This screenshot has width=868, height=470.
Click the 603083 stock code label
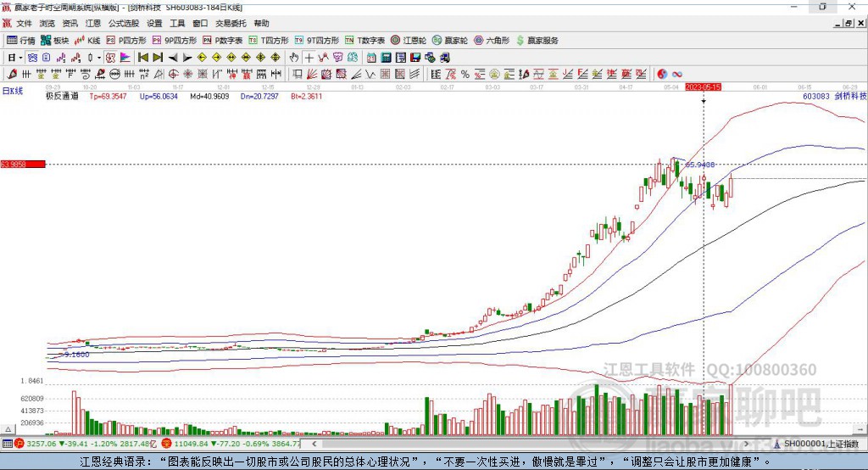pyautogui.click(x=816, y=96)
